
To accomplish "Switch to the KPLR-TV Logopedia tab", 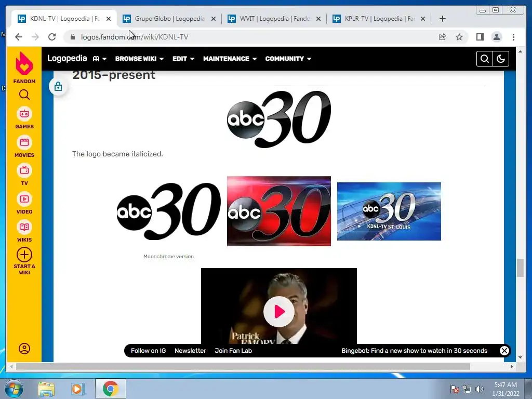I will (x=379, y=19).
